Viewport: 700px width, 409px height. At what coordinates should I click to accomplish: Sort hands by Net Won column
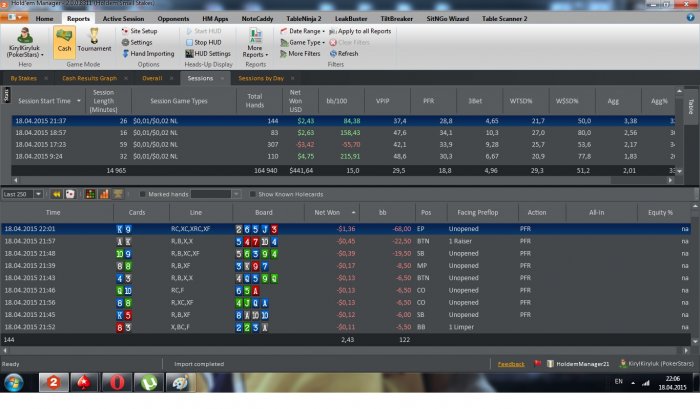pyautogui.click(x=331, y=213)
